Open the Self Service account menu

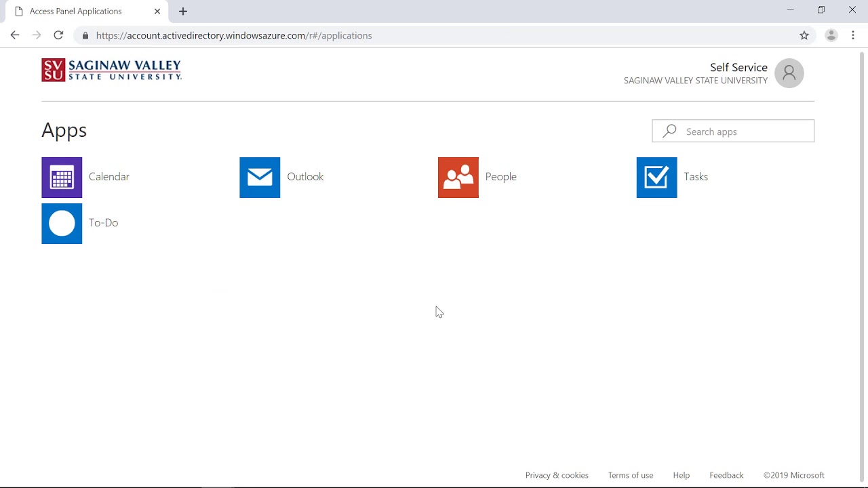738,67
